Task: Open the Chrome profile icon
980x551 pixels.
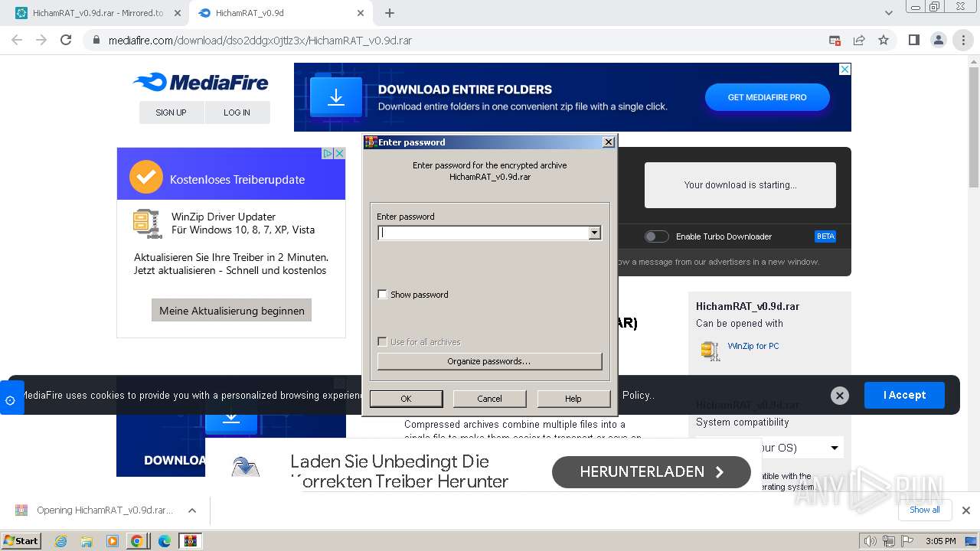Action: 939,41
